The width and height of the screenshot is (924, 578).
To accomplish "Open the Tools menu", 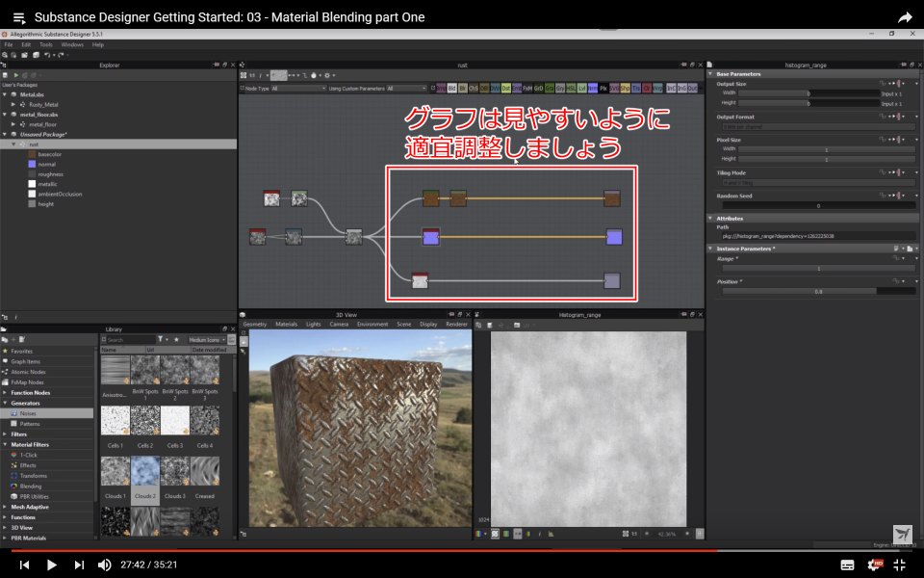I will pos(45,45).
